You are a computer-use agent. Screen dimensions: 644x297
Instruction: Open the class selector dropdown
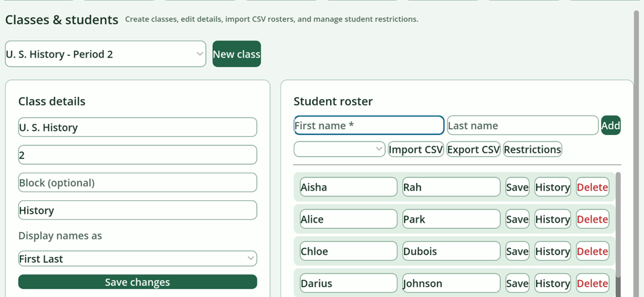point(106,54)
